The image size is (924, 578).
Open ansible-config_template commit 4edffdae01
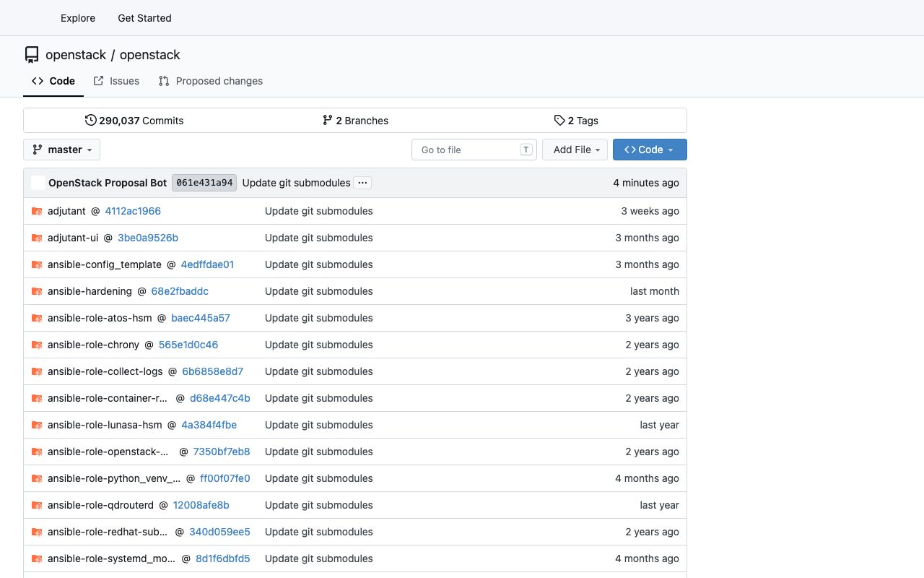point(207,264)
